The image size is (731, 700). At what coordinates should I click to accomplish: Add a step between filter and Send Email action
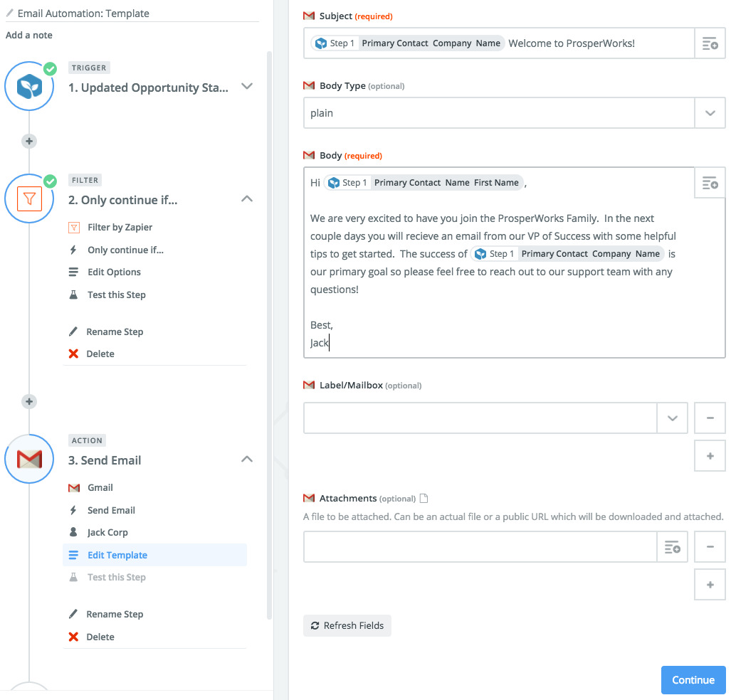point(29,401)
